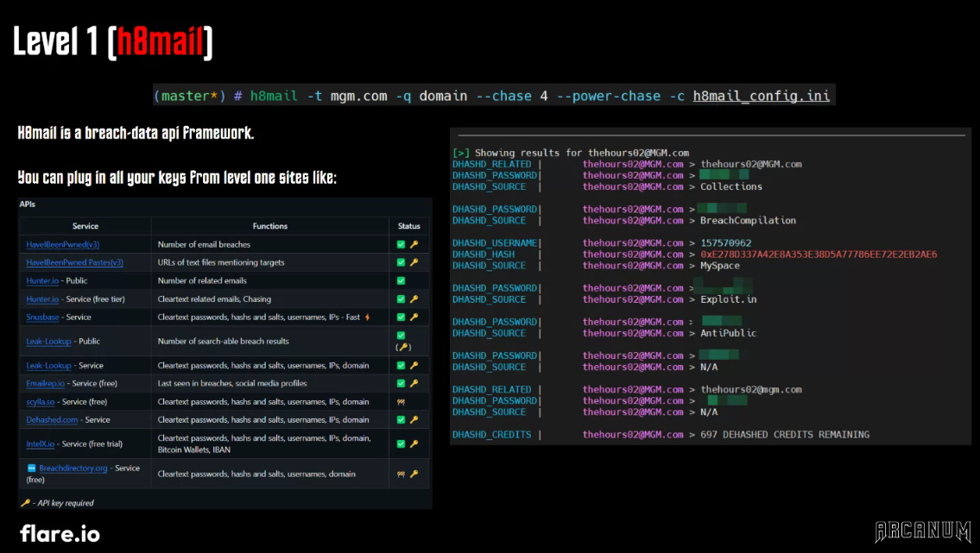Click the Leak-Lookup link in the Public row

coord(48,342)
